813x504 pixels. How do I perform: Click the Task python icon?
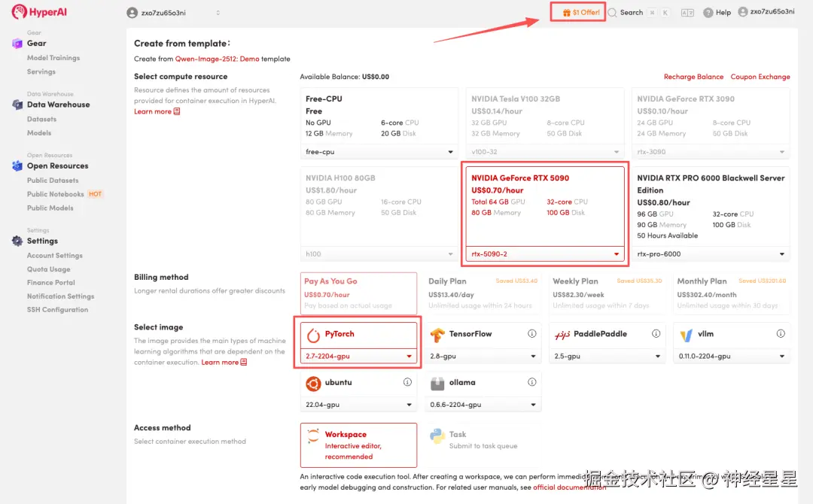(437, 436)
